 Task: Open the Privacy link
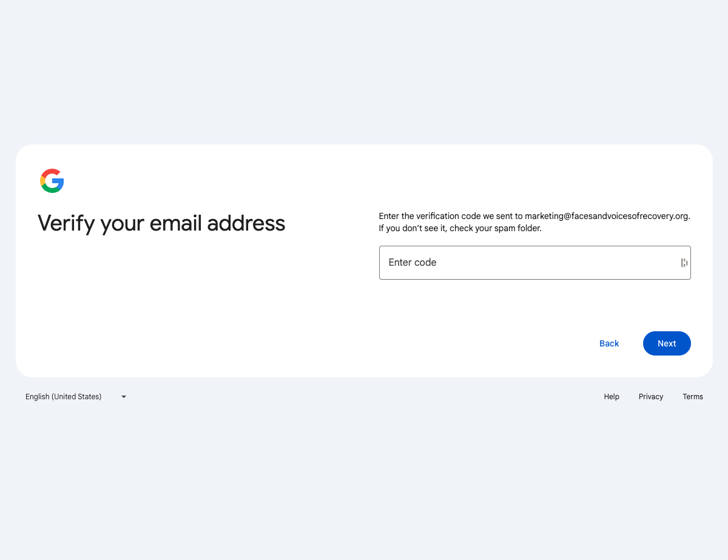tap(650, 397)
